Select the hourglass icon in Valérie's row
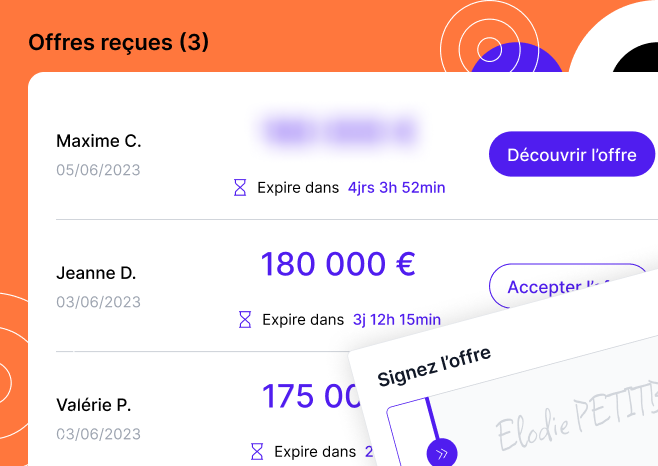The image size is (658, 466). (257, 452)
